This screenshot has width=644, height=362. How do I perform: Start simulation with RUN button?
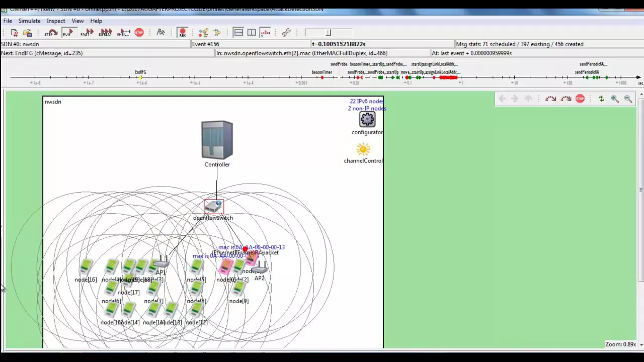click(68, 33)
